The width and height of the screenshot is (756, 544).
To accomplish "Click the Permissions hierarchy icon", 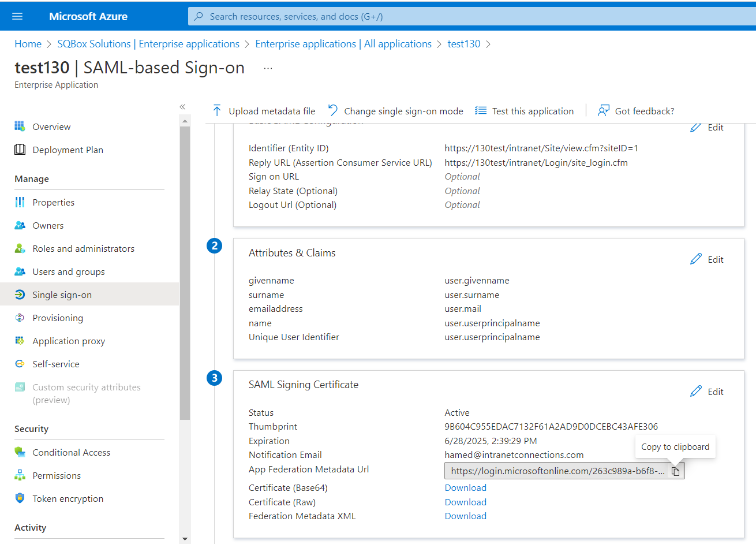I will (20, 475).
